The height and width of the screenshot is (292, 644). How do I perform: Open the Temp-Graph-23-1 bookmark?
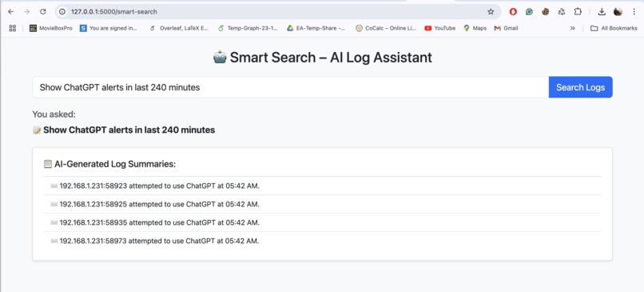point(248,28)
